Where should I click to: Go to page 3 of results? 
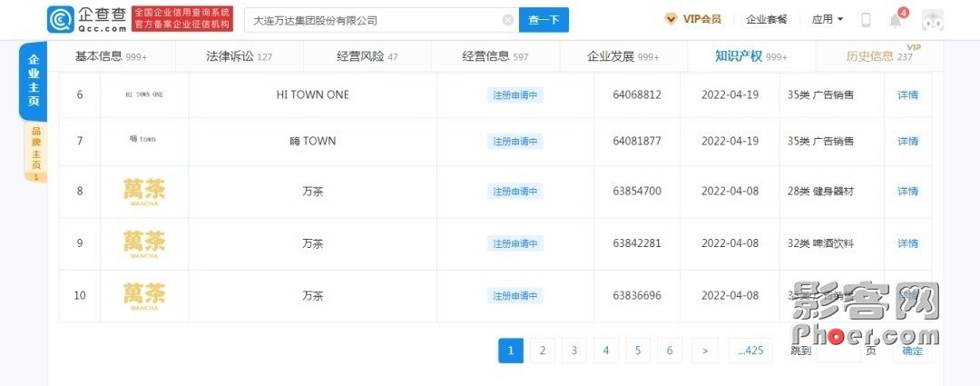pyautogui.click(x=574, y=351)
